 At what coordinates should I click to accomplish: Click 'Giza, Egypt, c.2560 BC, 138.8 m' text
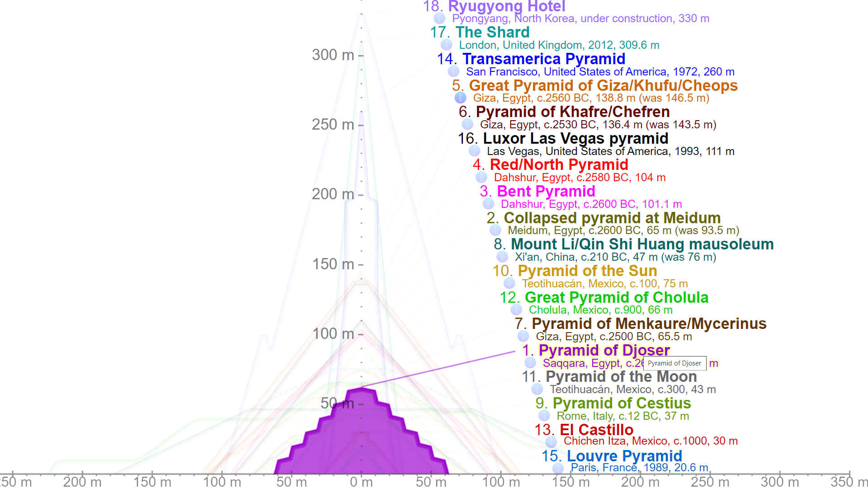point(554,98)
